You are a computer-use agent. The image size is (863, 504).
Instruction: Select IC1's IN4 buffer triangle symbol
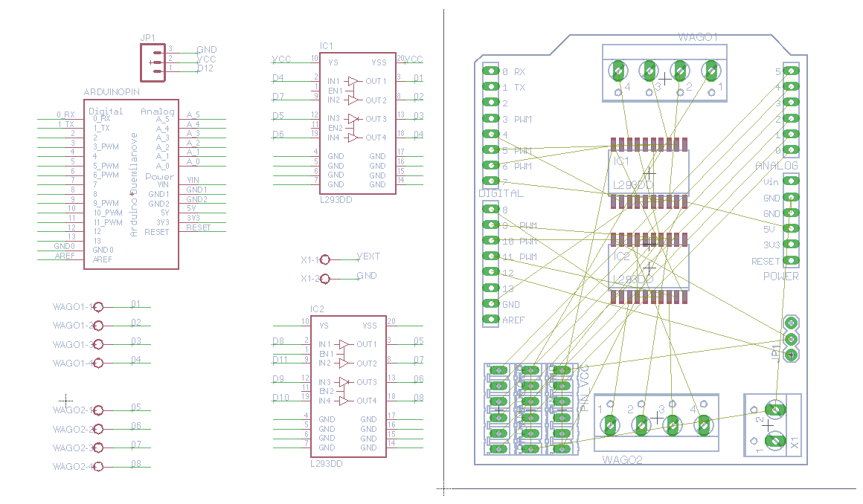click(353, 138)
